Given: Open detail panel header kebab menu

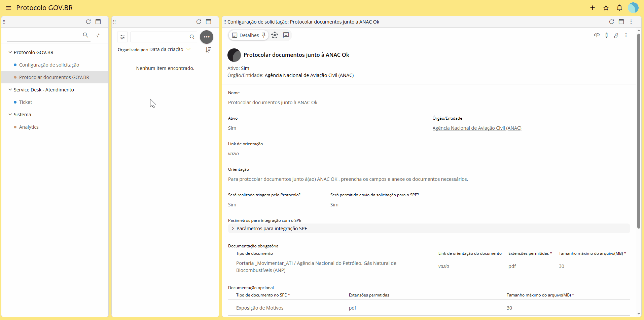Looking at the screenshot, I should (x=631, y=22).
